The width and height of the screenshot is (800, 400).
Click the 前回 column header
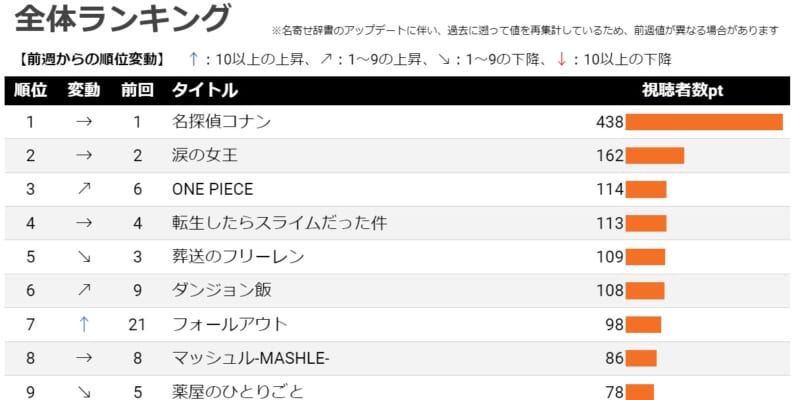(137, 90)
